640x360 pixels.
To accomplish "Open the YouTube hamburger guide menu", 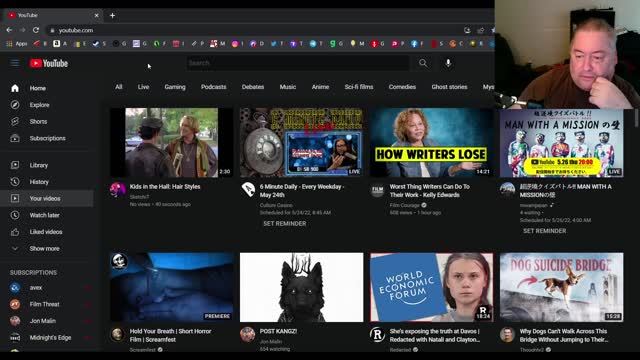I will (15, 63).
